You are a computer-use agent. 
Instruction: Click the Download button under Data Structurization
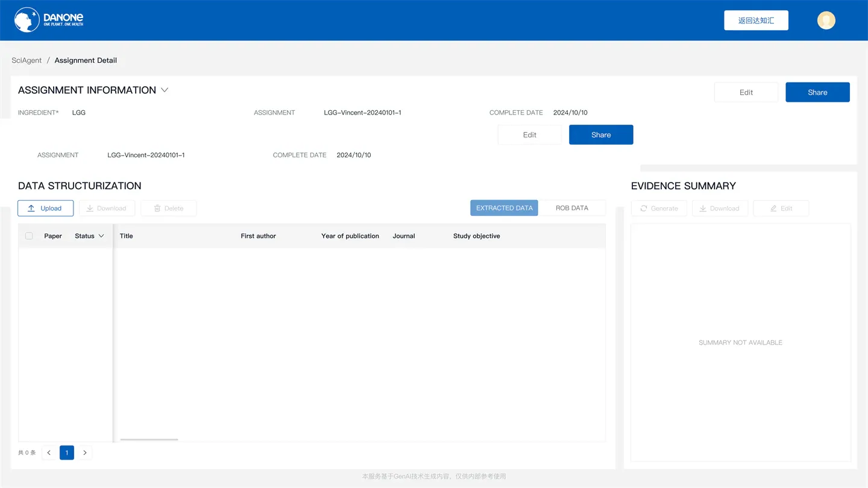click(107, 208)
